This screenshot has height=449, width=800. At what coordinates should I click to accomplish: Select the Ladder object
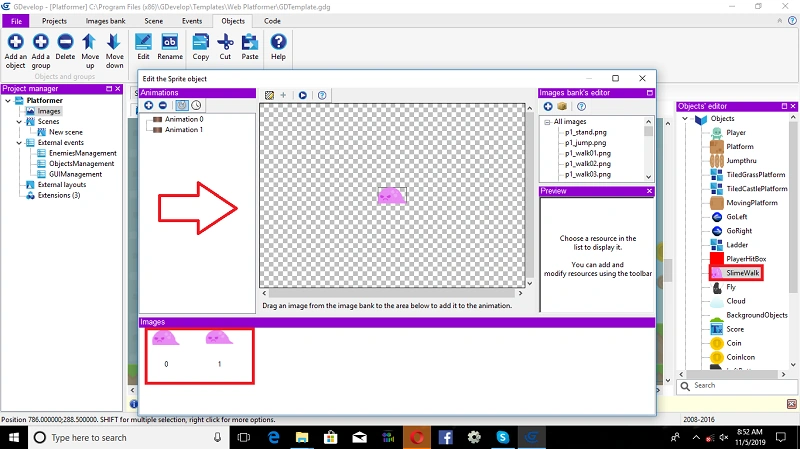point(737,245)
